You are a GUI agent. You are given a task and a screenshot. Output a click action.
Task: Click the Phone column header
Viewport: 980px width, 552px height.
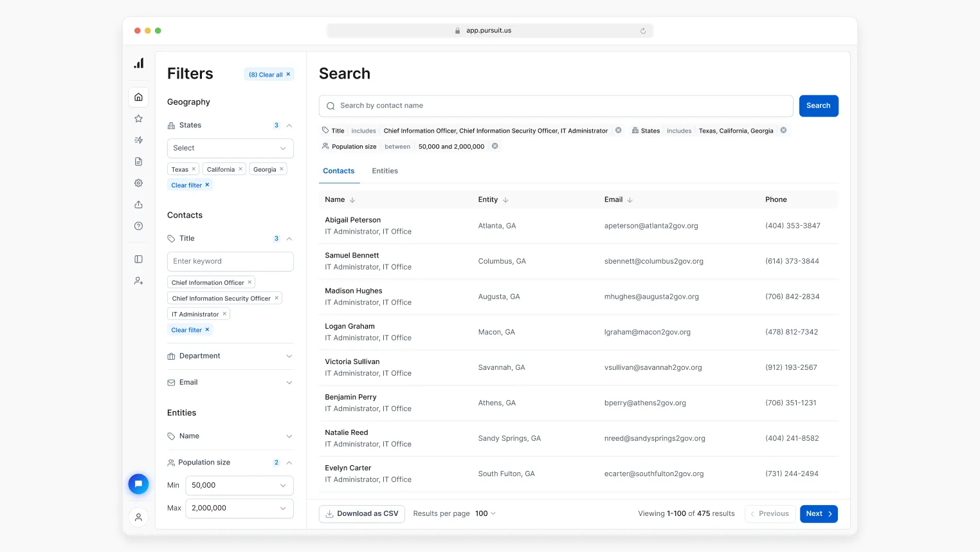point(776,200)
